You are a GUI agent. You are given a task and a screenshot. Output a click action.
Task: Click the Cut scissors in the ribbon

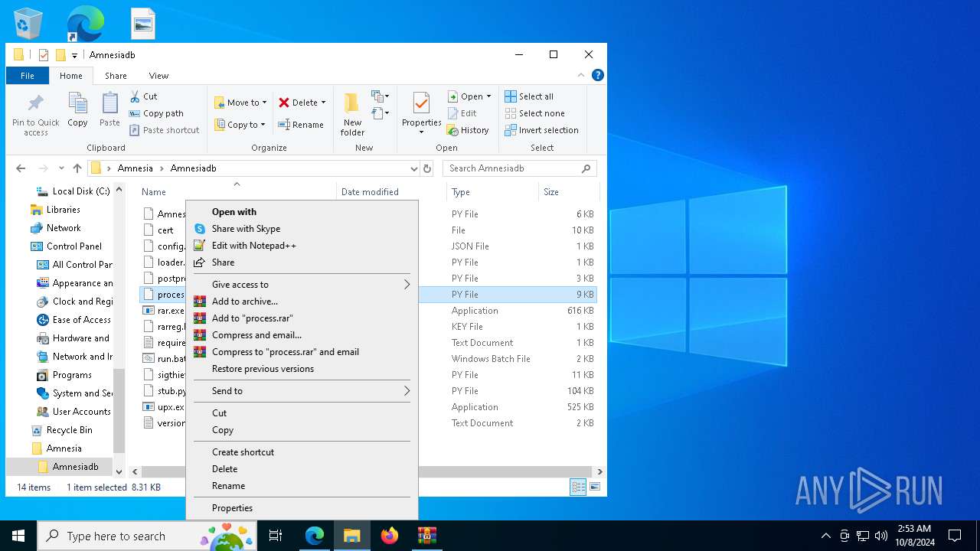pos(135,96)
